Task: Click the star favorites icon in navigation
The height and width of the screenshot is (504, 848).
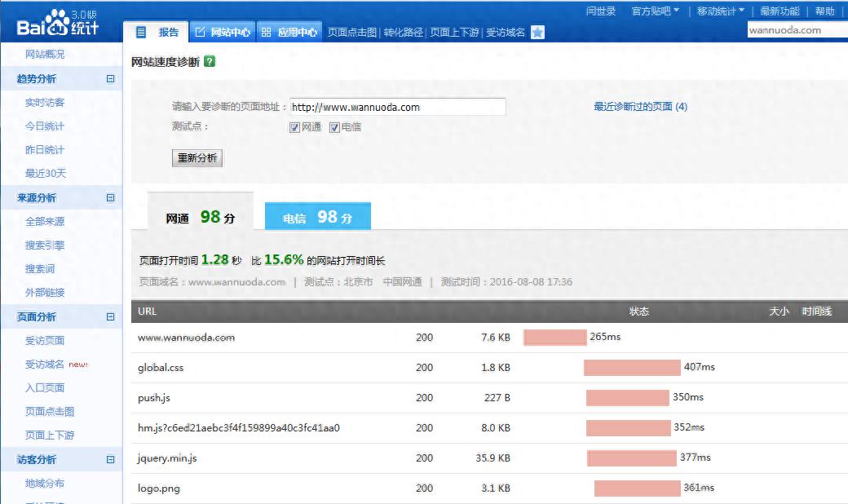Action: tap(537, 33)
